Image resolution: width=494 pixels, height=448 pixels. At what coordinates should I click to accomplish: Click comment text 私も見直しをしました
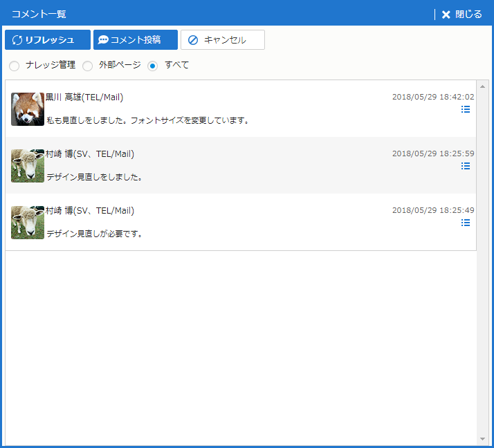point(147,120)
